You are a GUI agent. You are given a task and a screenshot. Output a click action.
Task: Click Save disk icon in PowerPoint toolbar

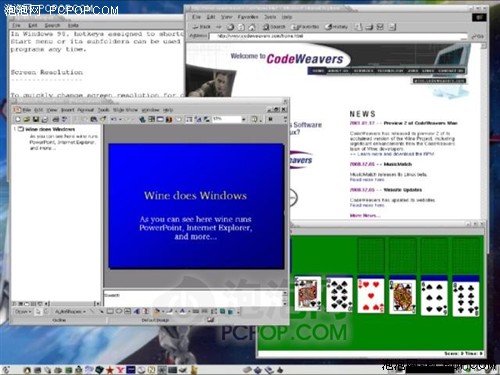(x=36, y=119)
